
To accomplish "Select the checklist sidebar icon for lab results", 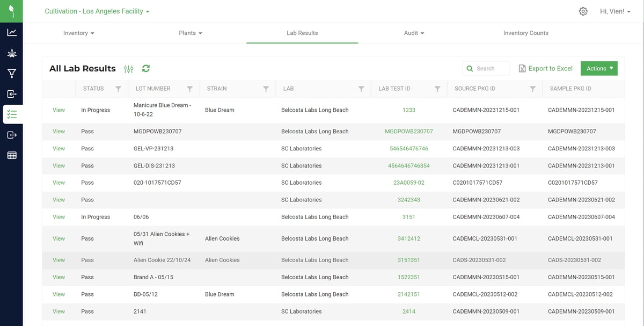I will [x=11, y=114].
